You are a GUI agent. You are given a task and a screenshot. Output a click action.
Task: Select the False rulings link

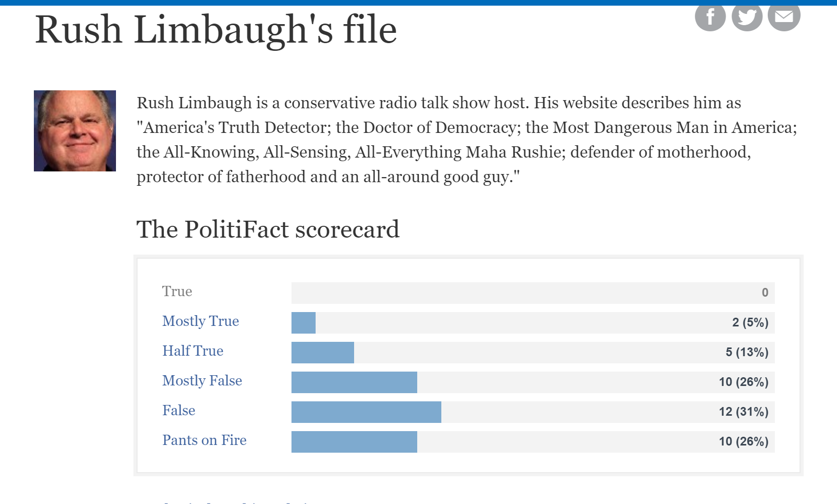[179, 411]
